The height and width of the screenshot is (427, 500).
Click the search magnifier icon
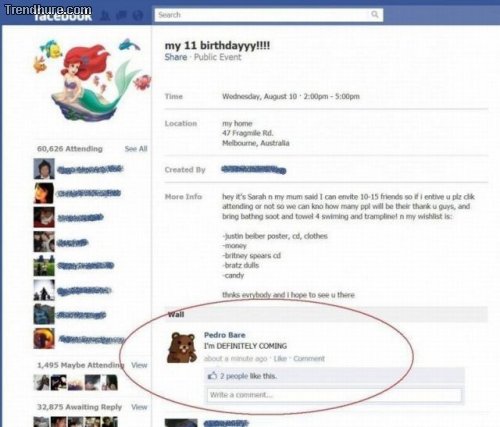[x=375, y=14]
